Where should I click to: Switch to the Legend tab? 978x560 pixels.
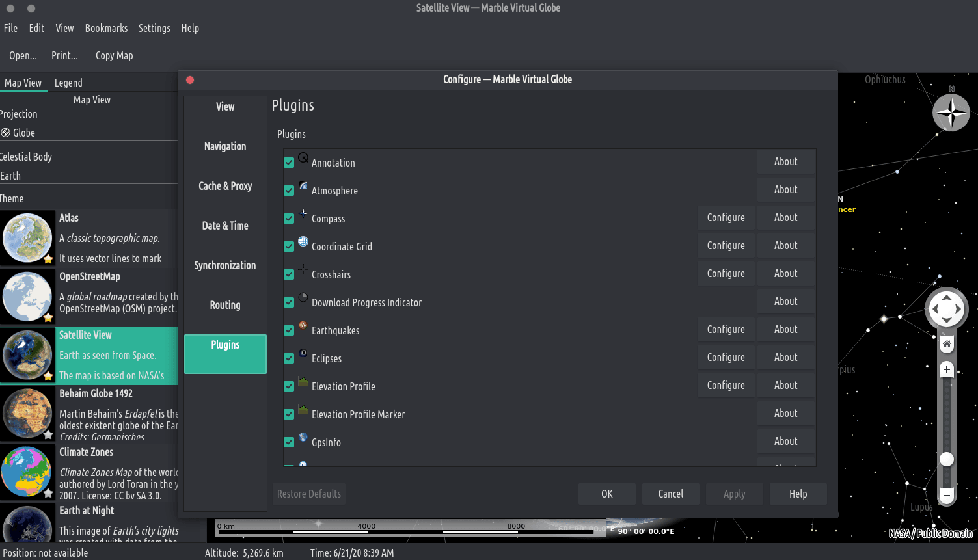[x=68, y=83]
